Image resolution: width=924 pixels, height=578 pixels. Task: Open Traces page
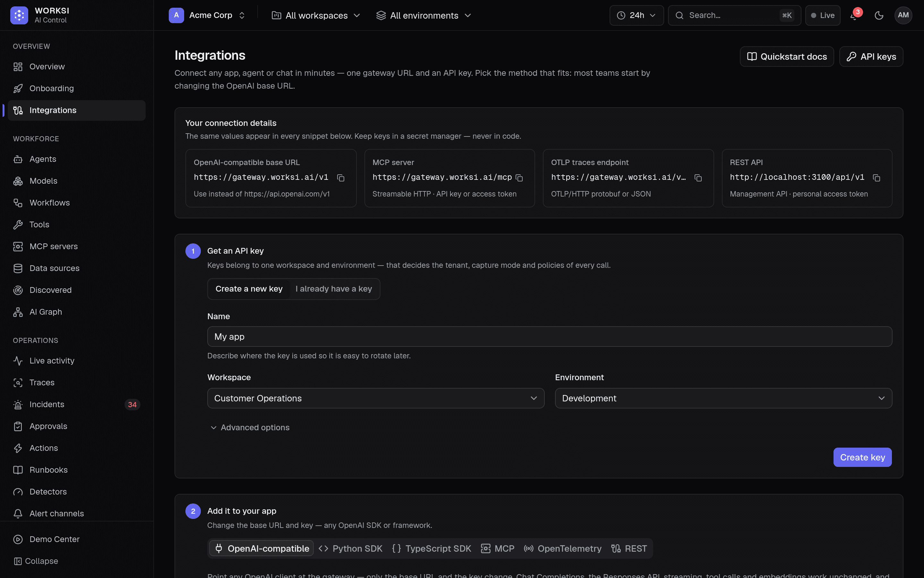pos(76,382)
